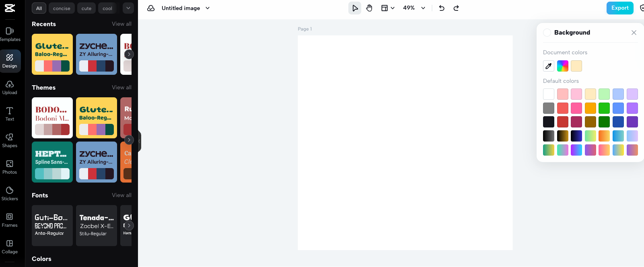Open the Shapes sidebar panel
Viewport: 644px width, 267px height.
[x=10, y=141]
